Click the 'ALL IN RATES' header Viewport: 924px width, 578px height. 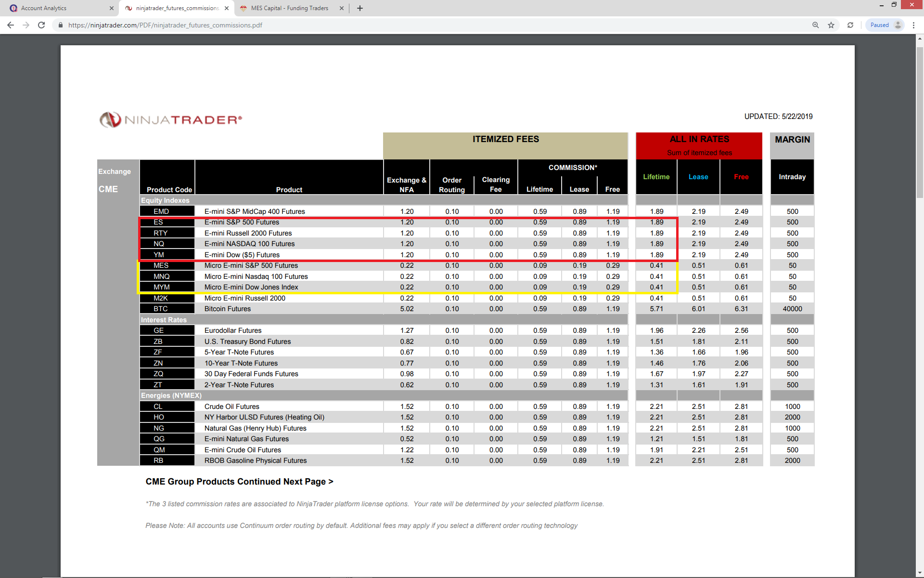click(699, 139)
